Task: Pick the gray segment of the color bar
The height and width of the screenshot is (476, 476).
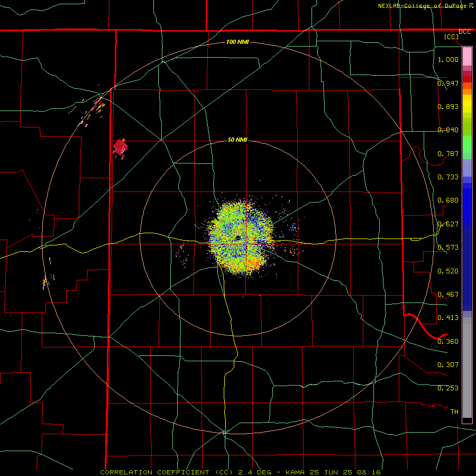Action: pos(467,368)
